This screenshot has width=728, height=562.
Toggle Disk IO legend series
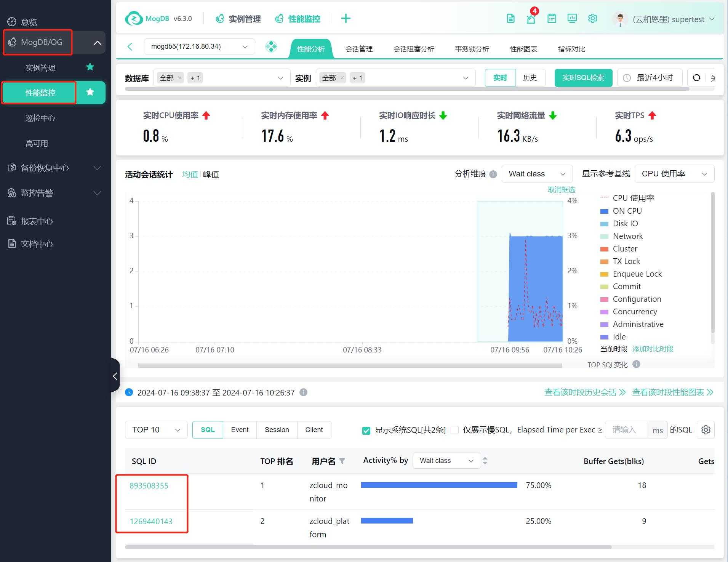(x=619, y=223)
